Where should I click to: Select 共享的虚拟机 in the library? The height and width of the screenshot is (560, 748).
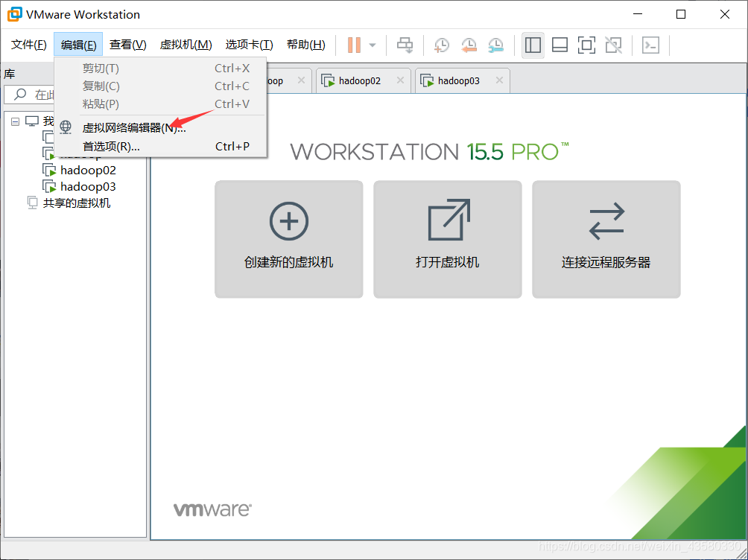pyautogui.click(x=77, y=203)
